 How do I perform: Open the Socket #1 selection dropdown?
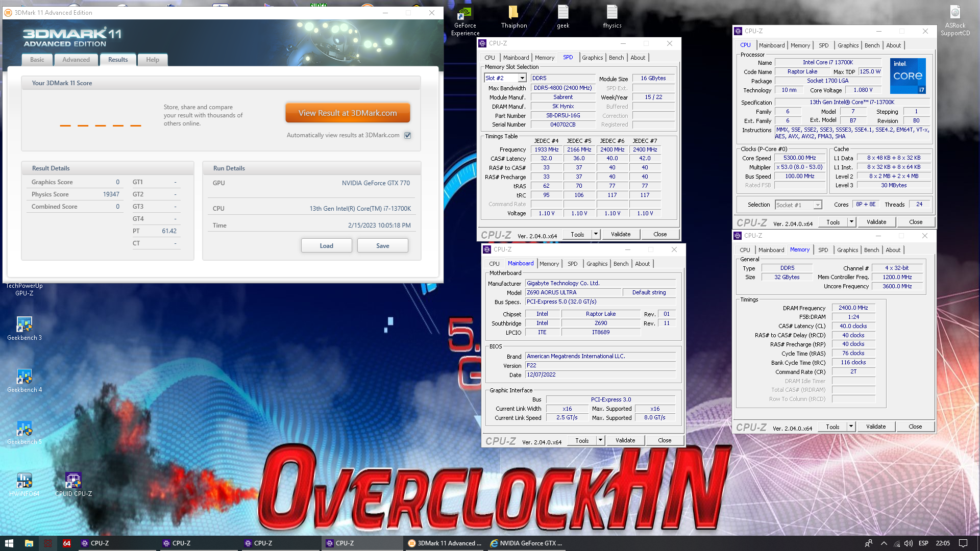pyautogui.click(x=799, y=205)
